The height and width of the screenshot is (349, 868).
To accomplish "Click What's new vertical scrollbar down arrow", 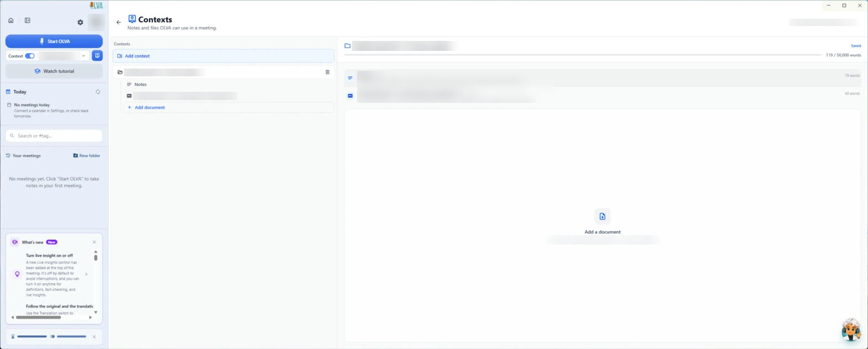I will [96, 312].
